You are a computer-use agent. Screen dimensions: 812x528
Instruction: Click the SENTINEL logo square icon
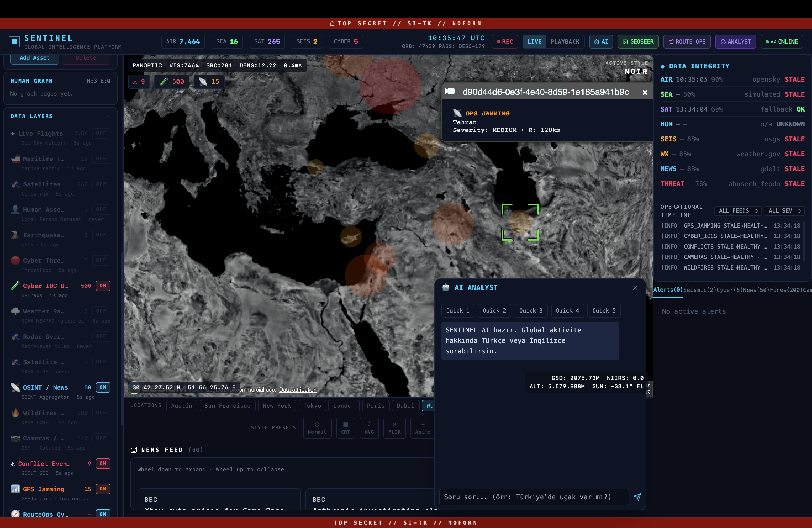pyautogui.click(x=14, y=42)
